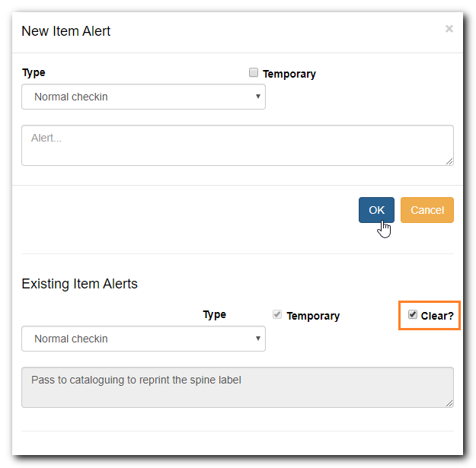This screenshot has width=476, height=468.
Task: Click resize grip of existing alert text box
Action: pos(449,403)
